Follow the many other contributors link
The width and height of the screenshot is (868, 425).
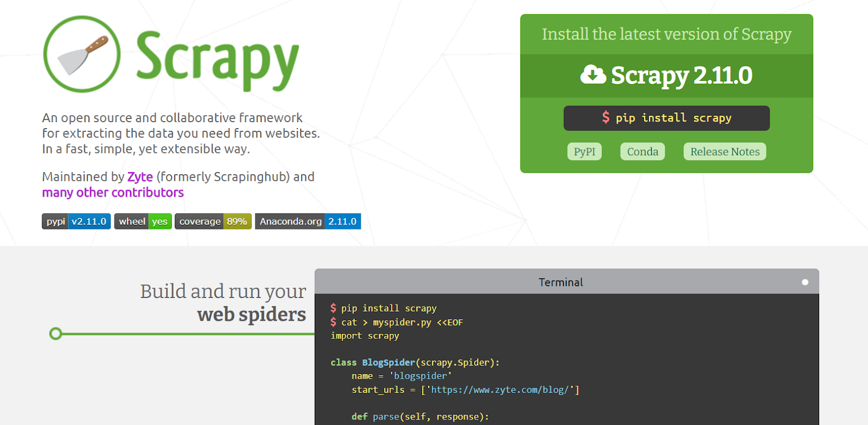pos(113,193)
